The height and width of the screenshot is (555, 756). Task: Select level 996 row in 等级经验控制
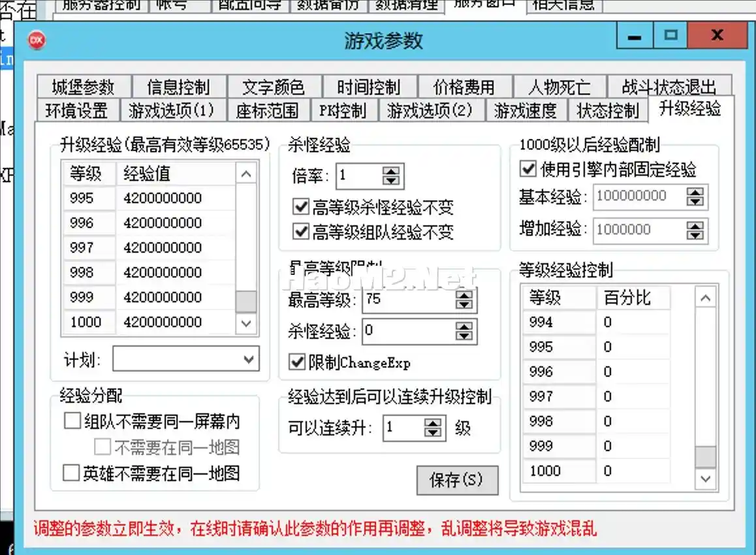[596, 372]
